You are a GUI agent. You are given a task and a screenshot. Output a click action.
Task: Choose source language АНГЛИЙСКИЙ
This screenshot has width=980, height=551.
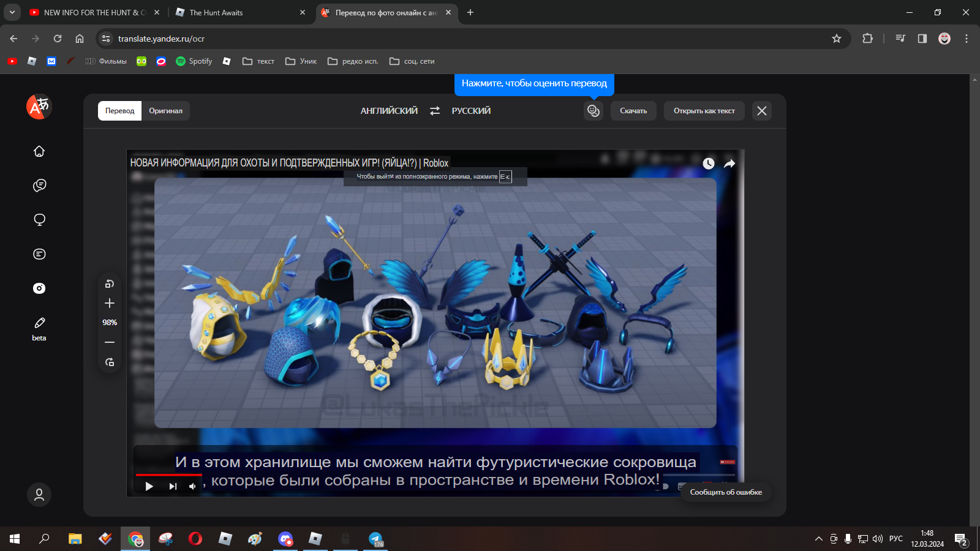tap(389, 111)
